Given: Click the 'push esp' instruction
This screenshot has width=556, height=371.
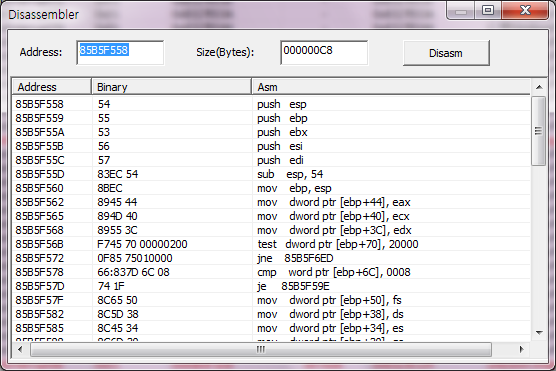Looking at the screenshot, I should (x=282, y=104).
